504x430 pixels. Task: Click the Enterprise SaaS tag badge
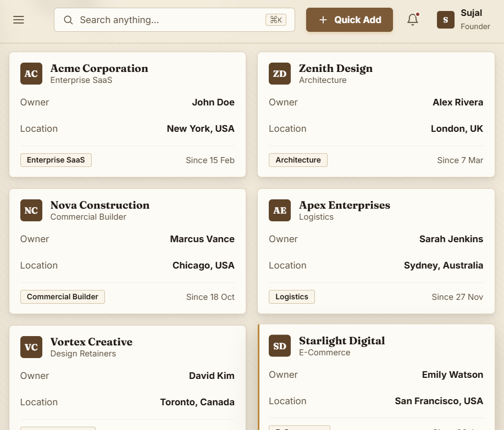pyautogui.click(x=56, y=160)
